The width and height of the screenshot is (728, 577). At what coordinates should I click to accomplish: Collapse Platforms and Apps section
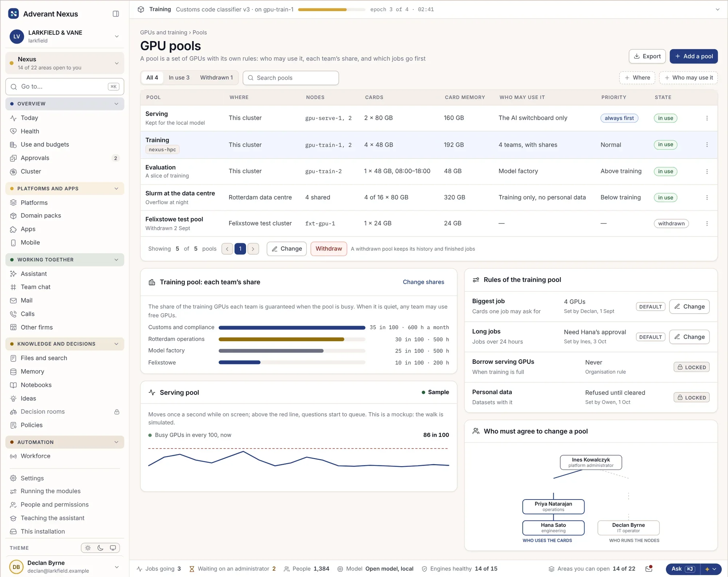pos(65,188)
